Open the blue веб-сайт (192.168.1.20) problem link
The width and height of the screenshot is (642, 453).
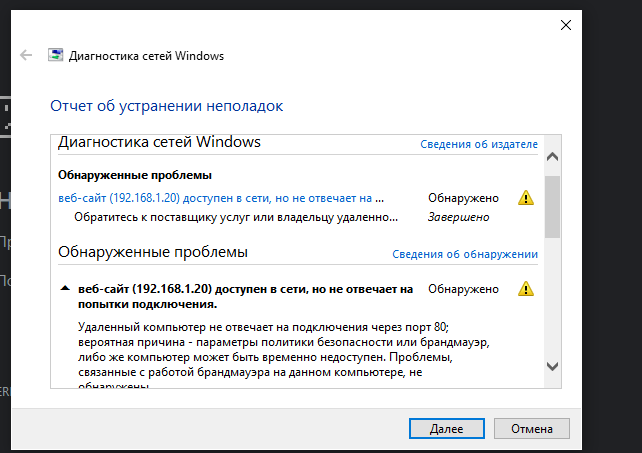click(x=221, y=198)
